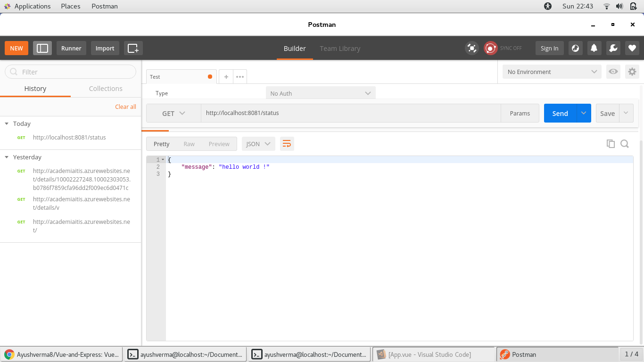
Task: Open the Postman app menu
Action: 105,6
